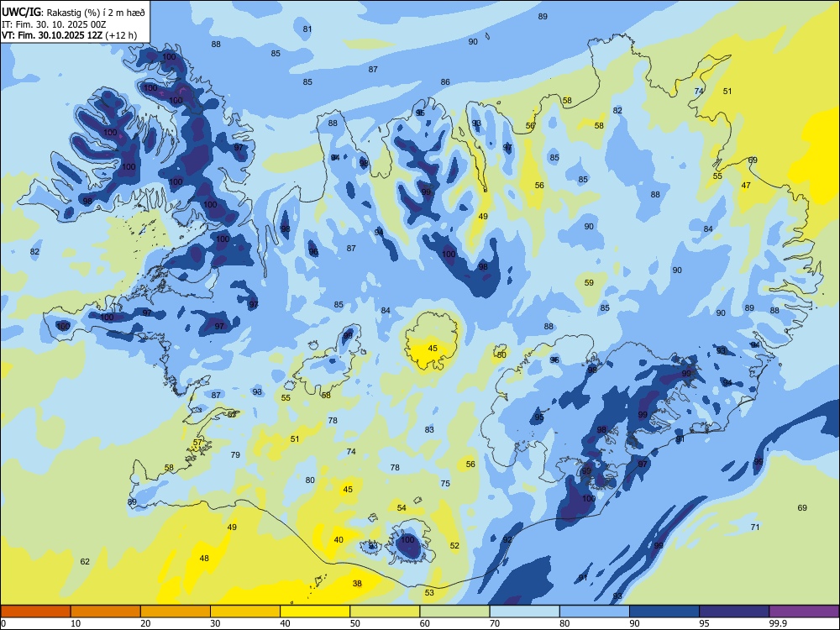Click the humidity value '53' on the map

pyautogui.click(x=429, y=592)
